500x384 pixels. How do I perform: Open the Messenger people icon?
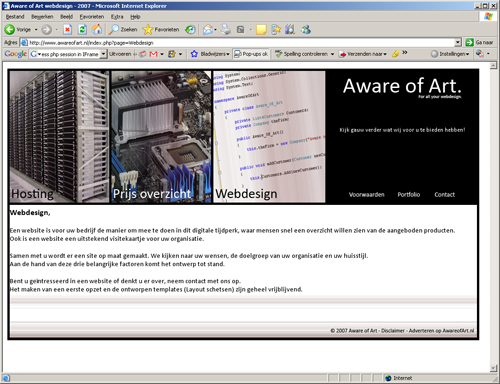pos(305,30)
